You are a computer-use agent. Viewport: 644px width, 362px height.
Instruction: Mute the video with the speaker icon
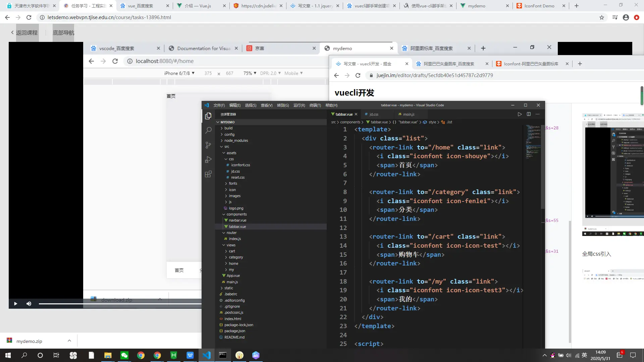click(x=29, y=304)
